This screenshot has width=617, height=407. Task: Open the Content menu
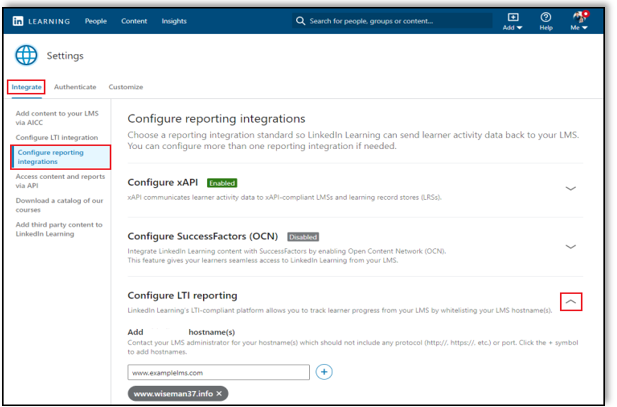(x=134, y=21)
